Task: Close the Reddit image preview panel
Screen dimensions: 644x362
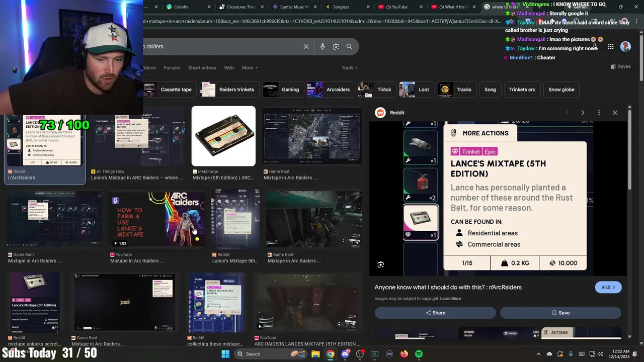Action: (x=615, y=113)
